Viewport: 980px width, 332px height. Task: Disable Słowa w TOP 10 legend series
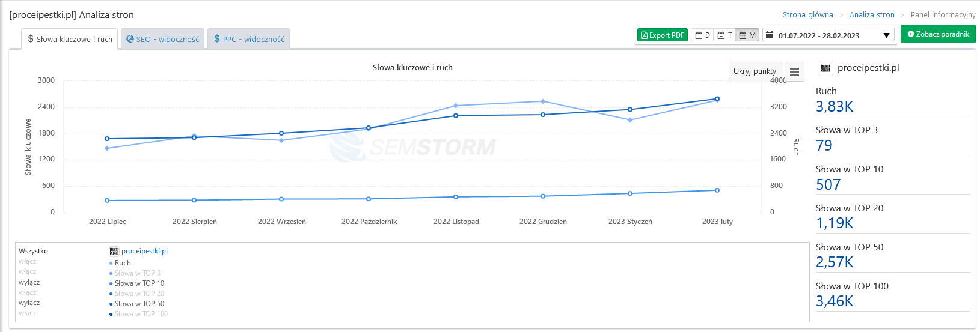pyautogui.click(x=139, y=283)
